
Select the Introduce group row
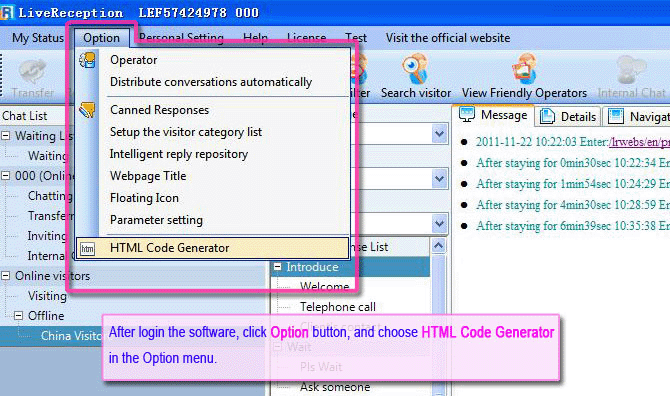350,267
